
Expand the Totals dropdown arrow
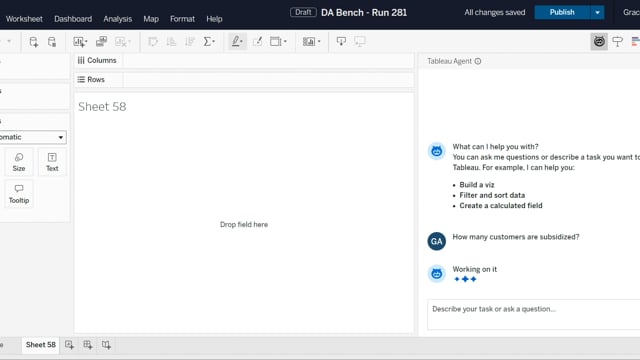click(x=213, y=42)
